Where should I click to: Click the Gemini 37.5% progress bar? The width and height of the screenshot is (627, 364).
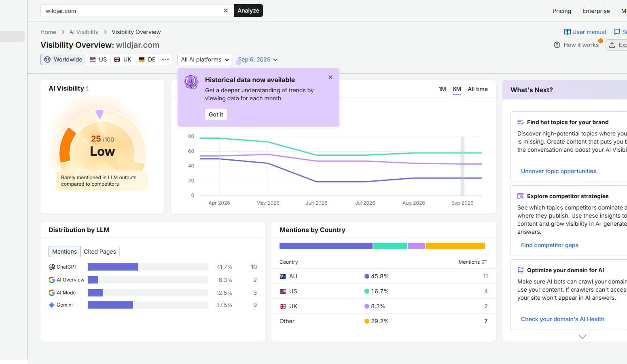pyautogui.click(x=148, y=305)
